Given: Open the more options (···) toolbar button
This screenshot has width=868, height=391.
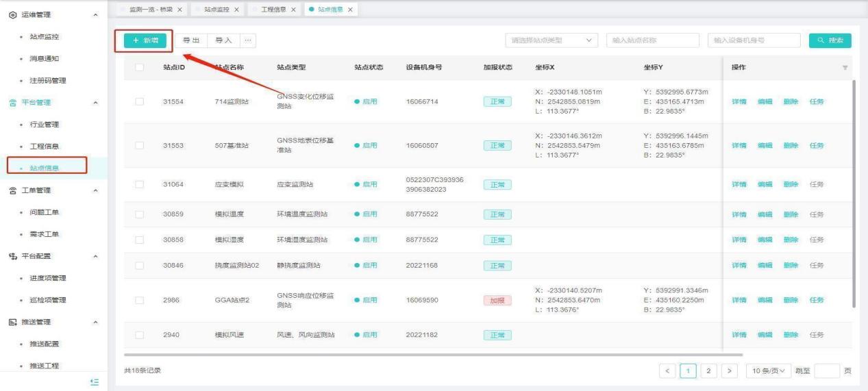Looking at the screenshot, I should coord(247,41).
